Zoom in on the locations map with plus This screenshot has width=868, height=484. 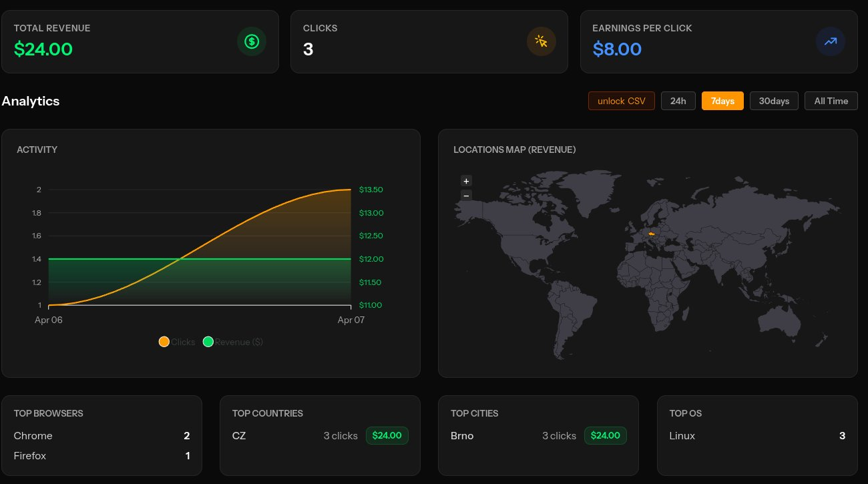466,181
